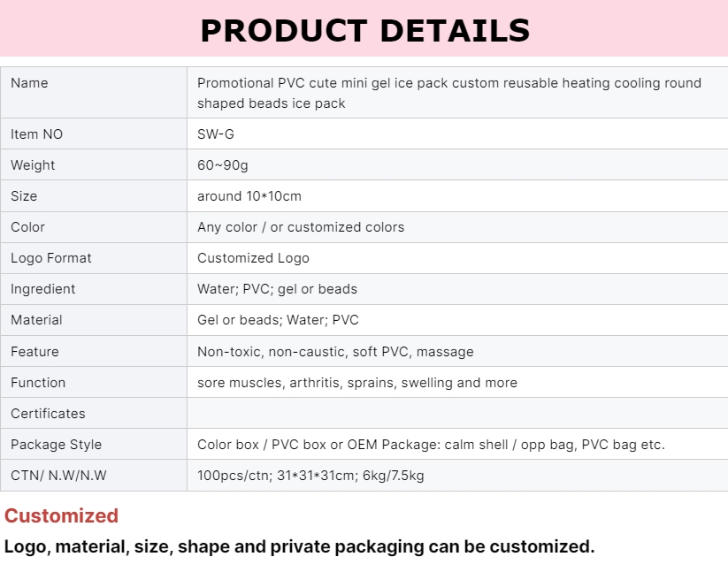Click the Certificates label cell

48,414
